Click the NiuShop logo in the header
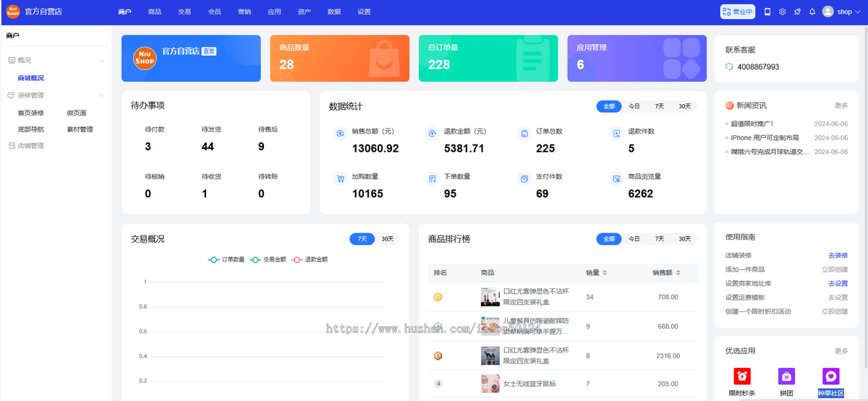 coord(12,12)
